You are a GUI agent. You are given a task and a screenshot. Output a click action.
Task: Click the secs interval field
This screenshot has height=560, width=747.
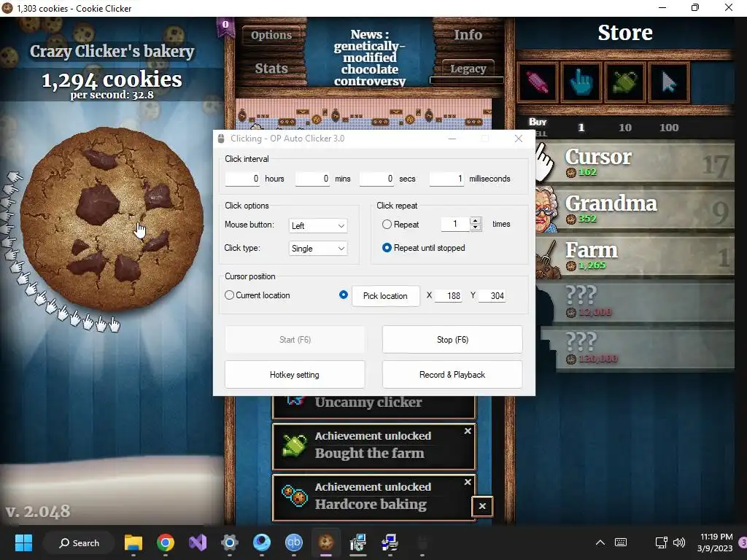(x=377, y=179)
